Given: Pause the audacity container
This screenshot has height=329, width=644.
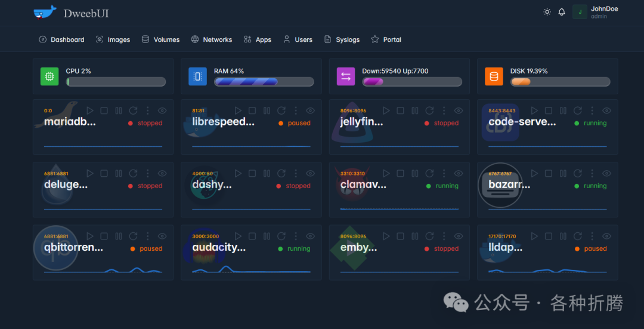Looking at the screenshot, I should coord(267,236).
